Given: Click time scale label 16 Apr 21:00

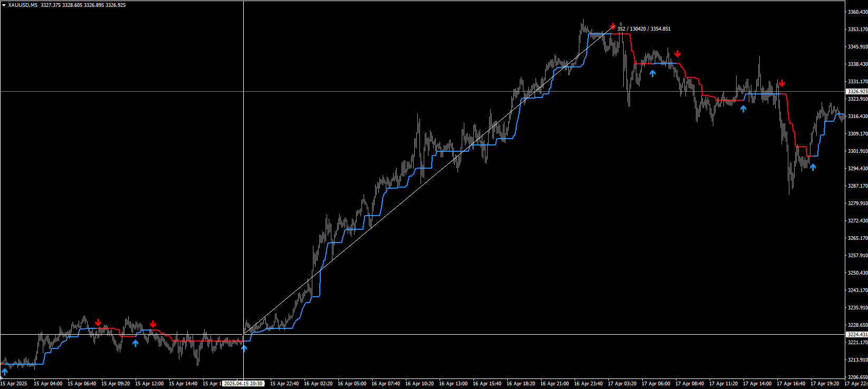Looking at the screenshot, I should pyautogui.click(x=555, y=384).
